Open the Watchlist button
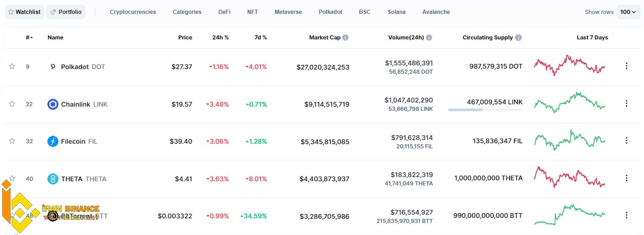The height and width of the screenshot is (235, 644). coord(24,12)
